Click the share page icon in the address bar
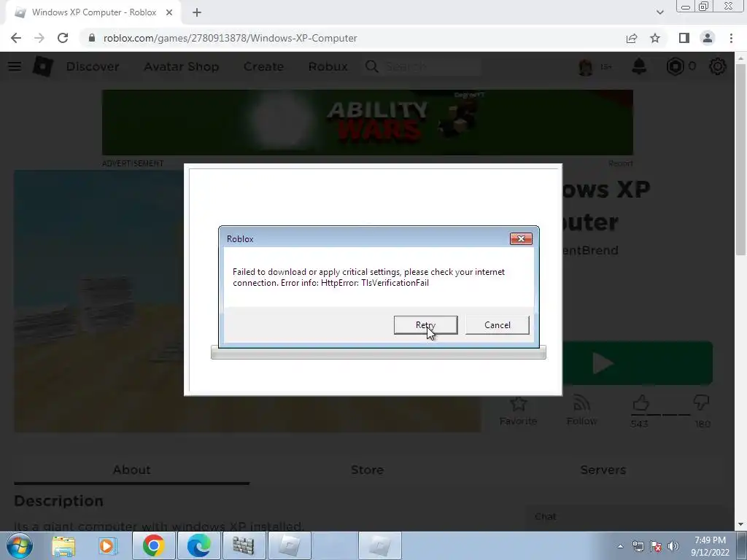747x560 pixels. 632,38
